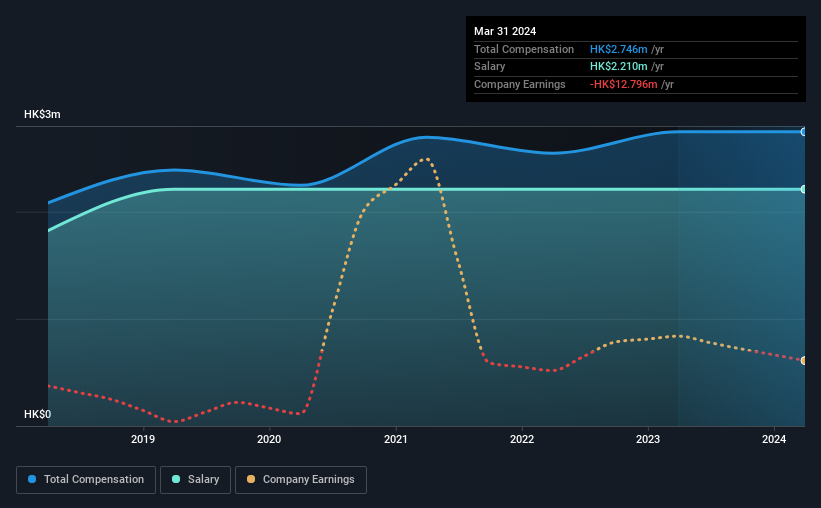Select the 2023 x-axis label

(x=648, y=439)
